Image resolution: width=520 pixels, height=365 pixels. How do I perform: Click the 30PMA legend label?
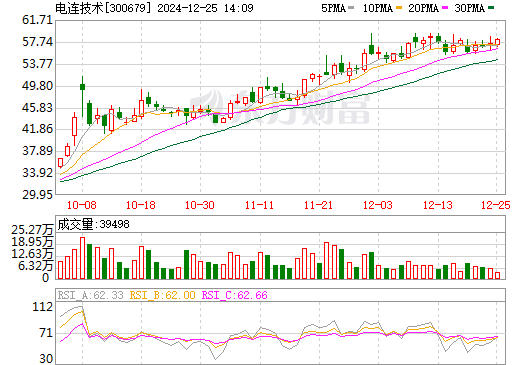pos(469,8)
